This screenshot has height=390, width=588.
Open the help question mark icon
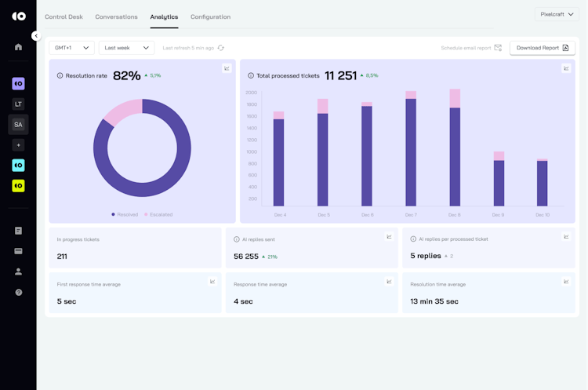point(18,292)
